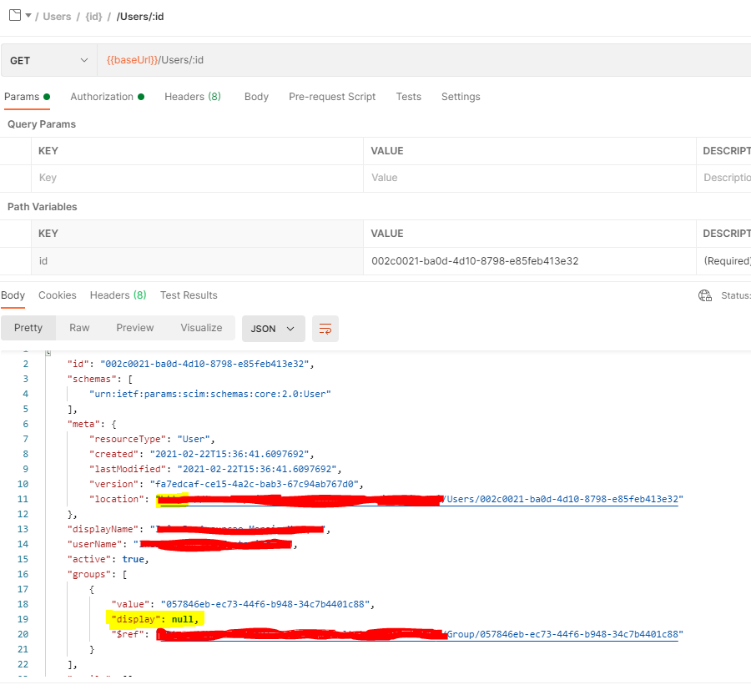Click the location URL link on line 11

coord(567,499)
